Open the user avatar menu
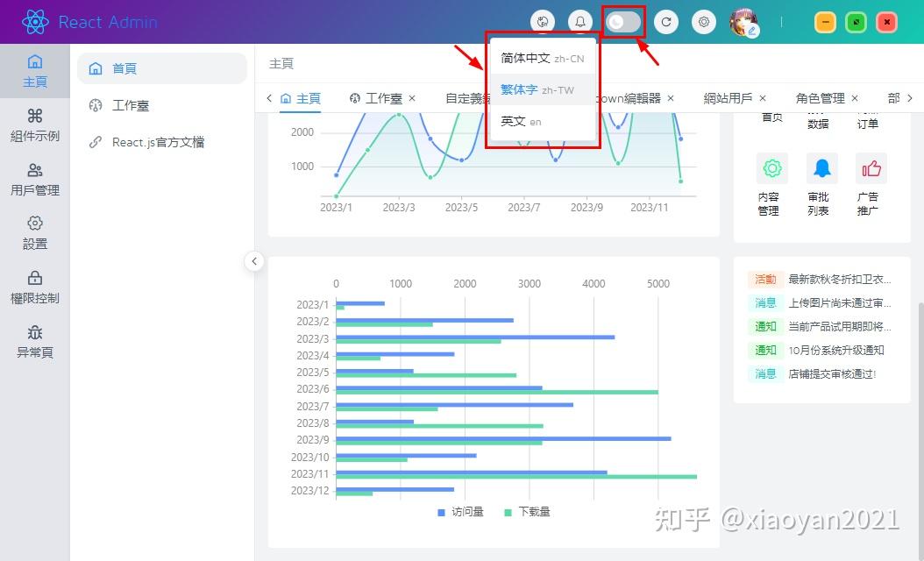924x561 pixels. pyautogui.click(x=743, y=23)
